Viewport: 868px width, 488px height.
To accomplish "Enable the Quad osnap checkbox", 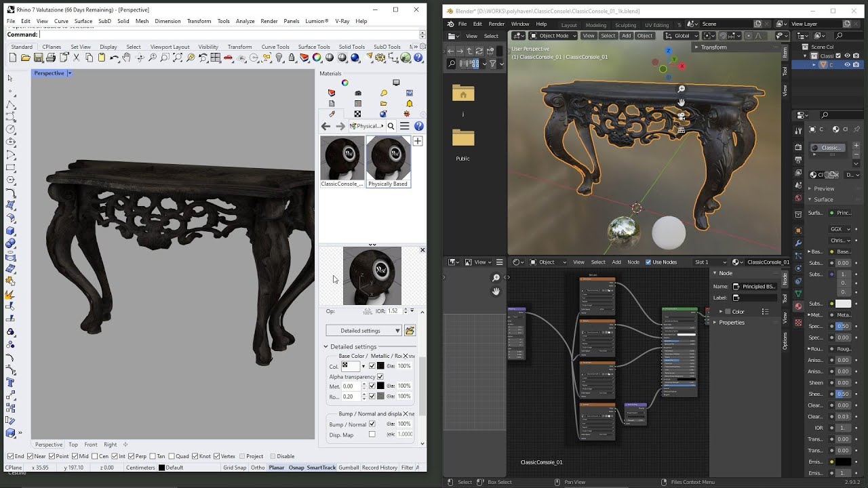I will pos(171,456).
